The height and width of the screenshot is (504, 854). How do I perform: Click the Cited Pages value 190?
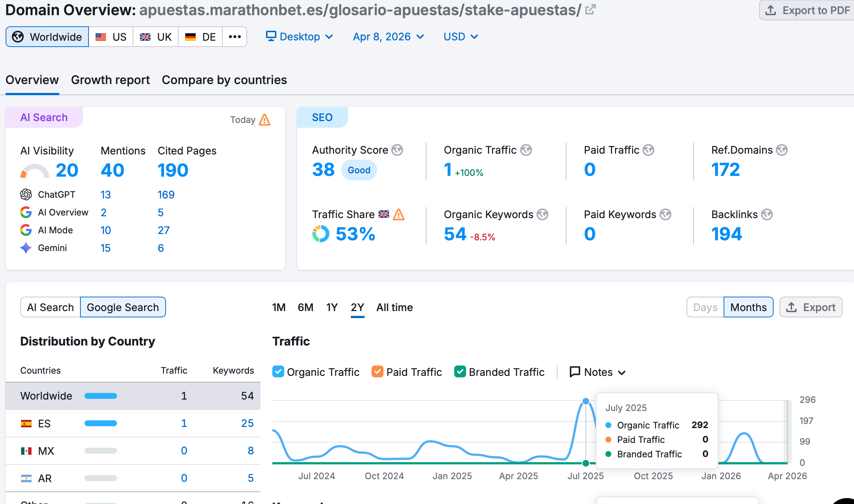[173, 170]
